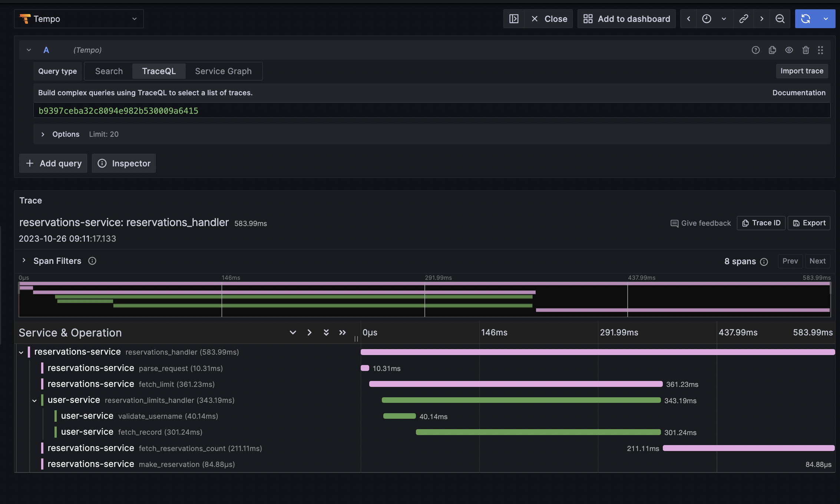The image size is (840, 504).
Task: Click the query help question-mark icon
Action: coord(755,50)
